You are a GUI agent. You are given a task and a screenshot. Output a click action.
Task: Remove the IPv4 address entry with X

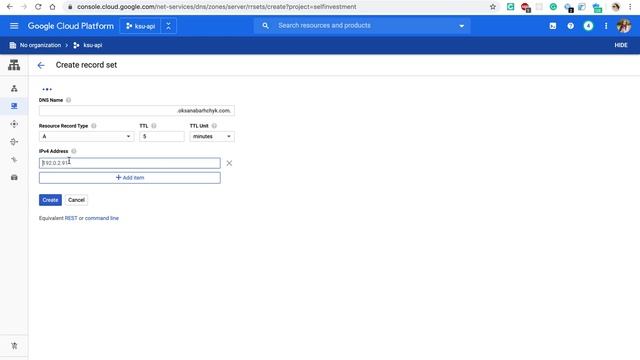[229, 163]
